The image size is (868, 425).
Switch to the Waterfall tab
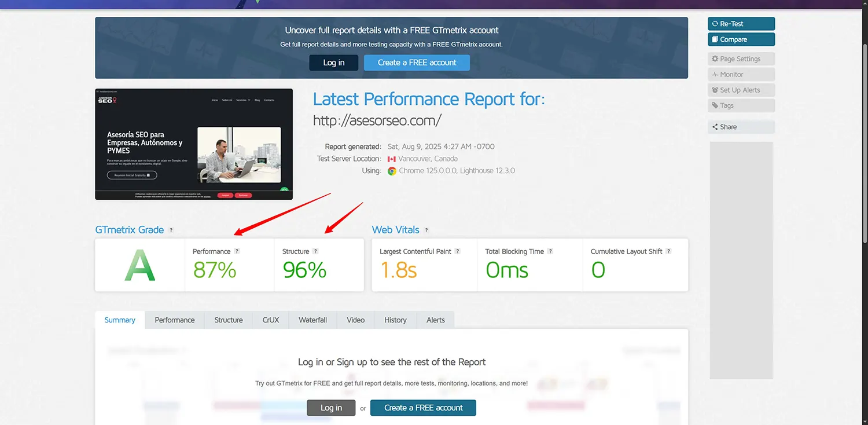312,320
